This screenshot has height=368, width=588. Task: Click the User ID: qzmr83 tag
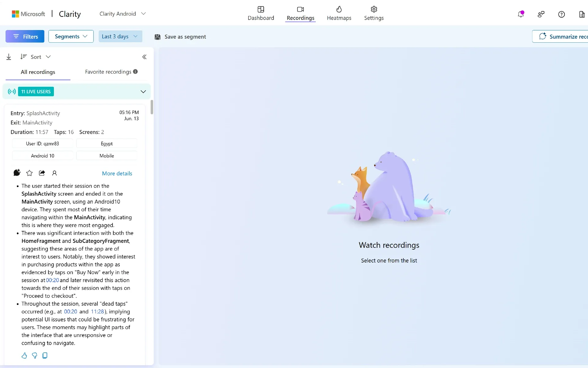(43, 144)
